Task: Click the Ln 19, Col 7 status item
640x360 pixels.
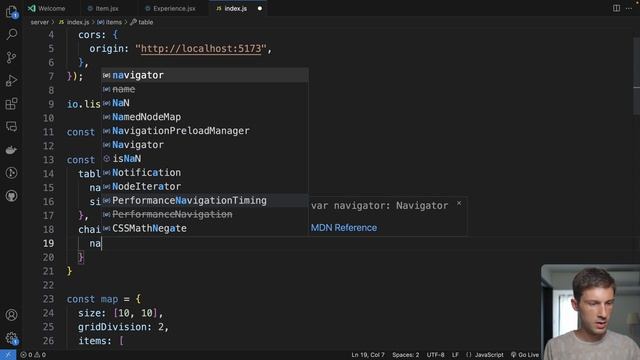Action: (368, 355)
